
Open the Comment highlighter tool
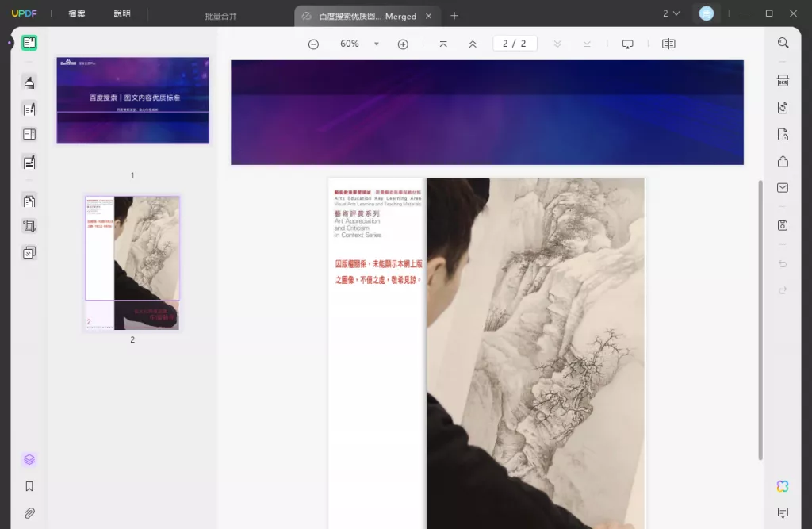pyautogui.click(x=29, y=82)
